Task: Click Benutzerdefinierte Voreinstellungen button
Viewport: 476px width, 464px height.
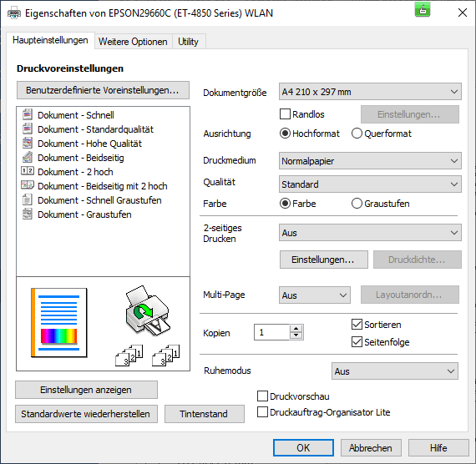Action: (x=103, y=90)
